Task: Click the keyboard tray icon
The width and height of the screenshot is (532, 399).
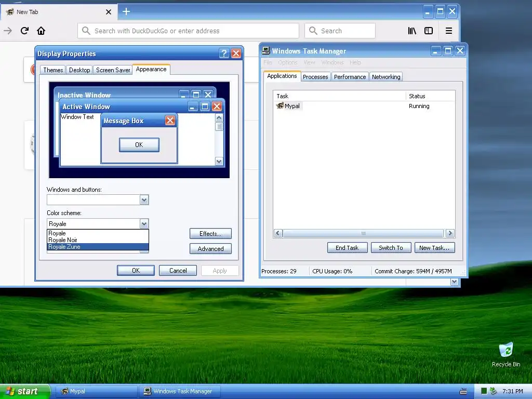Action: click(x=463, y=392)
